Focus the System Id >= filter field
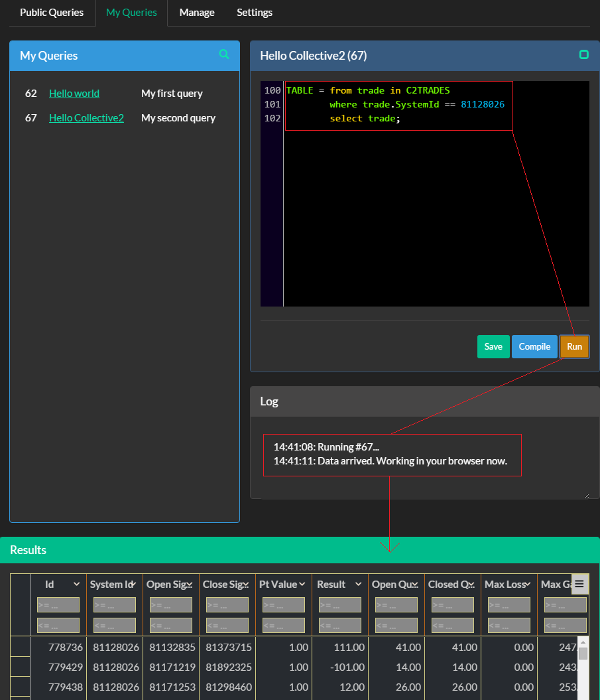 115,605
